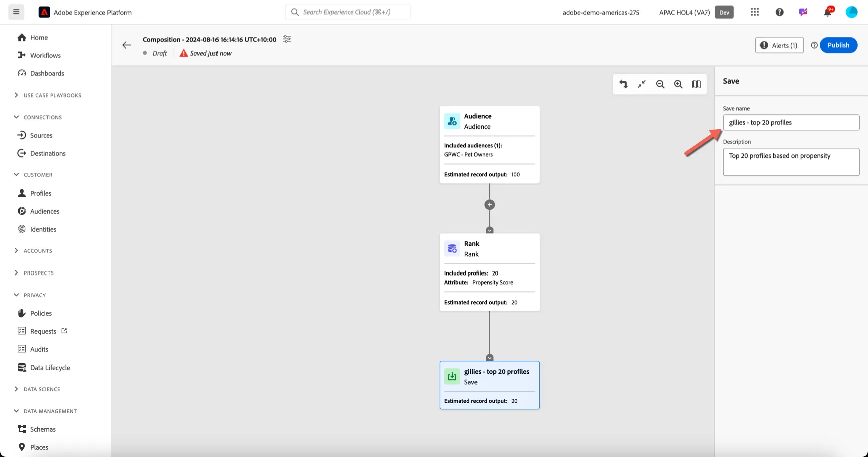Expand Use Case Playbooks section

pyautogui.click(x=16, y=95)
